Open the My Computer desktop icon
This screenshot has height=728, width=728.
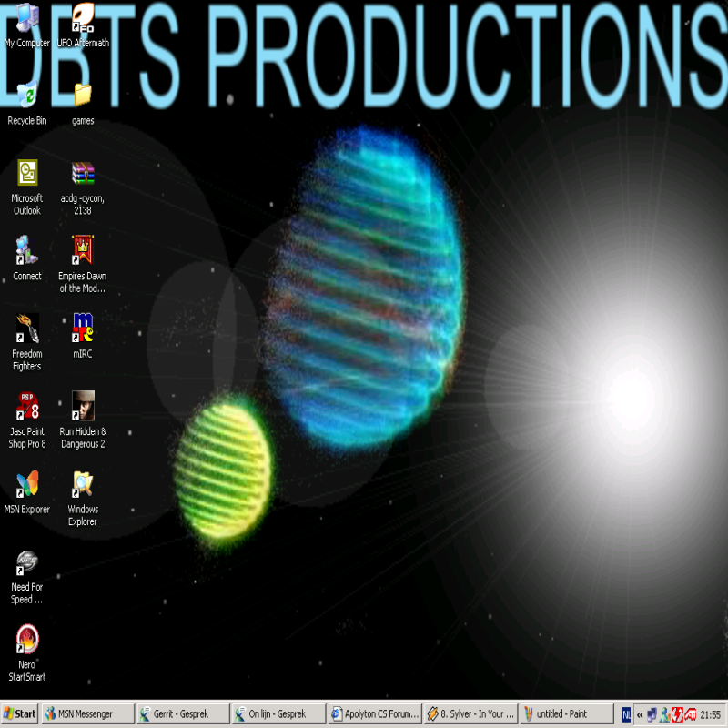(27, 18)
